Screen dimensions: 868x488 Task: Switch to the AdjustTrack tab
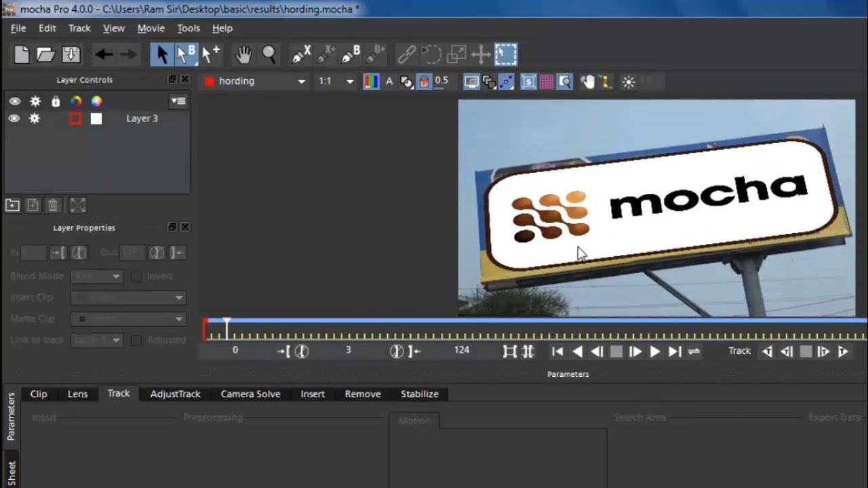coord(175,394)
